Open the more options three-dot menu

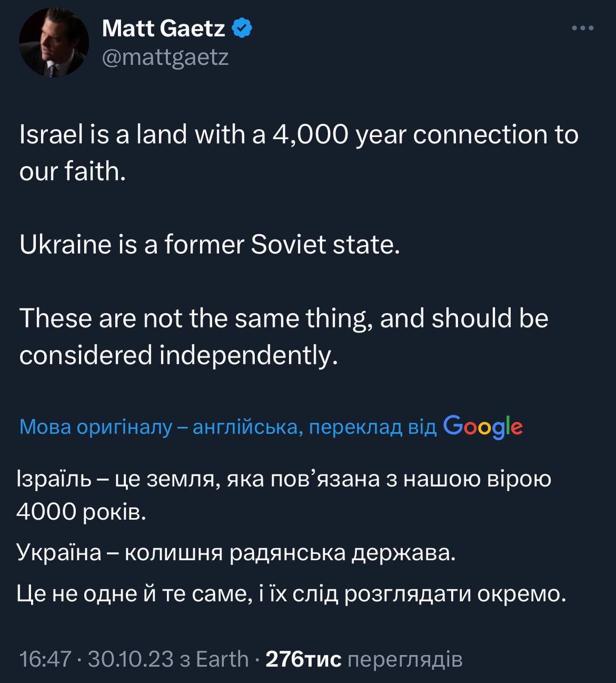582,28
